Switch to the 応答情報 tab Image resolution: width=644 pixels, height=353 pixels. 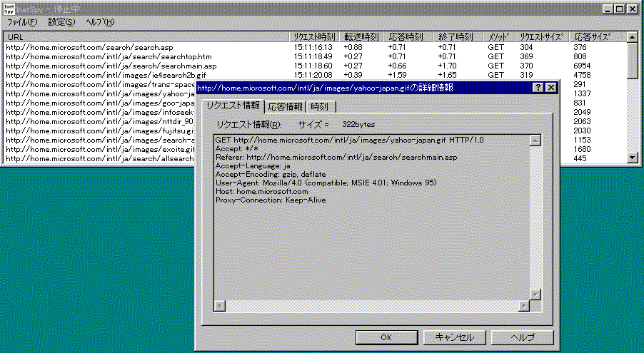click(285, 107)
